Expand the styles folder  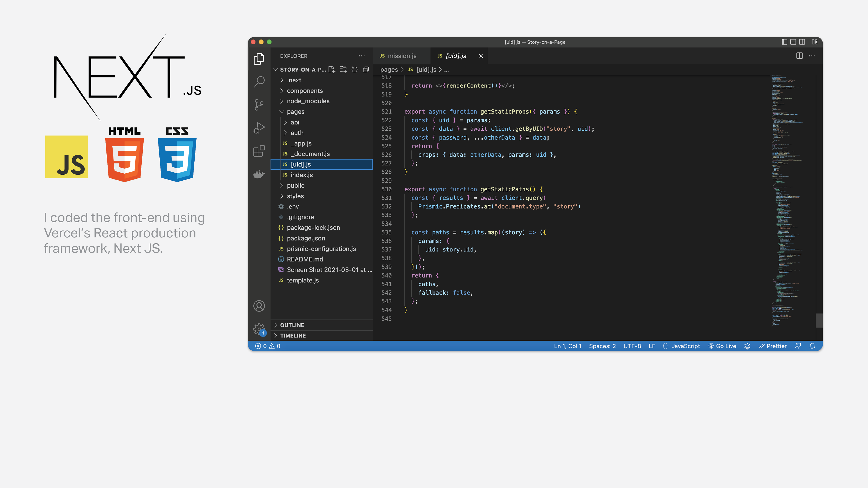(322, 196)
